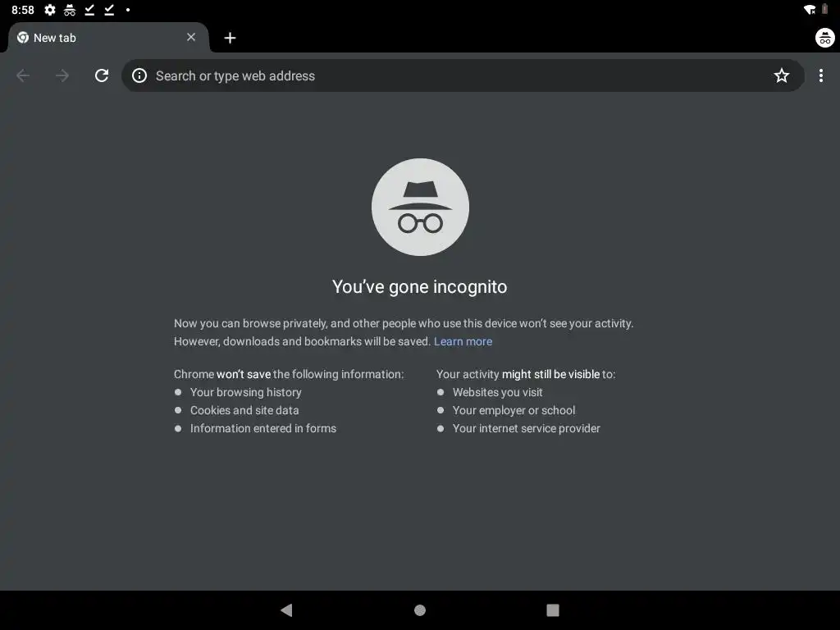
Task: Tap Android home navigation button
Action: [420, 610]
